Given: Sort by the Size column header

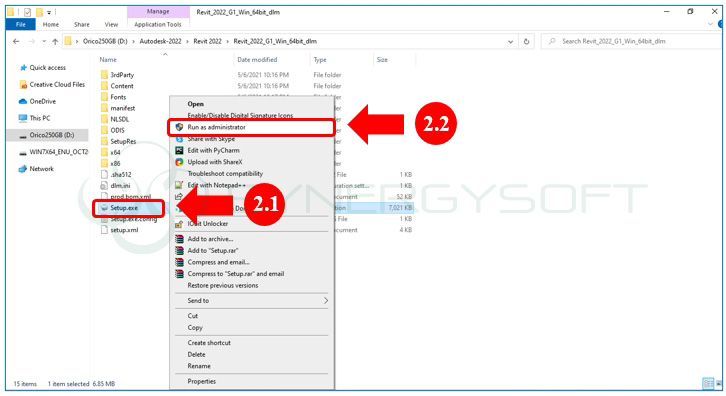Looking at the screenshot, I should [x=382, y=60].
